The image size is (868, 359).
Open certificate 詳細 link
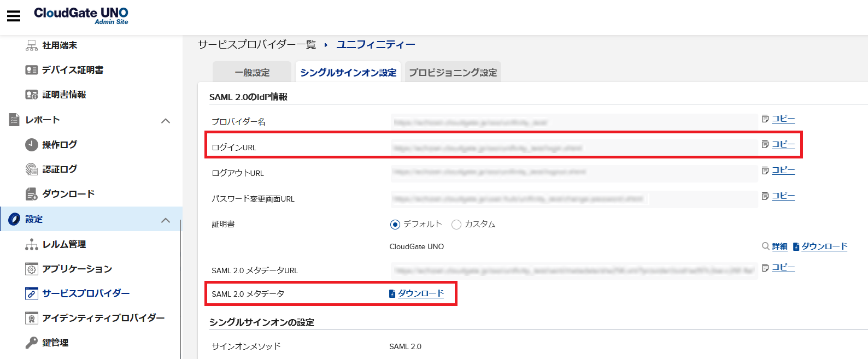[779, 246]
